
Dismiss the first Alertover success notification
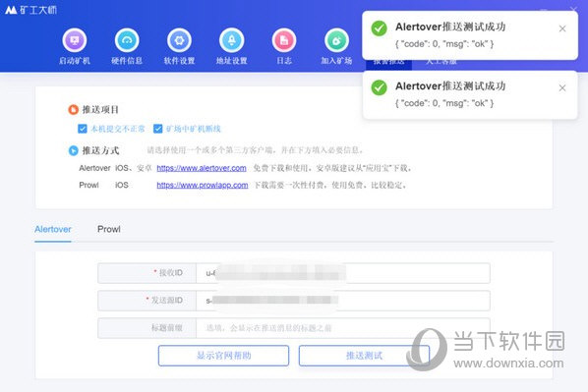click(x=562, y=28)
